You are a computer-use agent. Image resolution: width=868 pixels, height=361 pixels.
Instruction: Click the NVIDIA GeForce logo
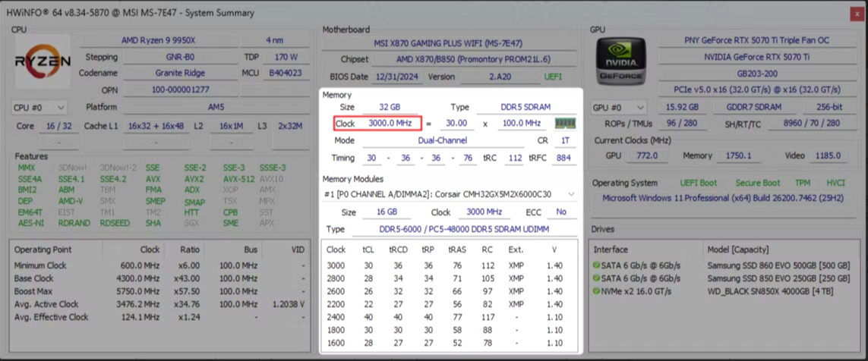[620, 61]
